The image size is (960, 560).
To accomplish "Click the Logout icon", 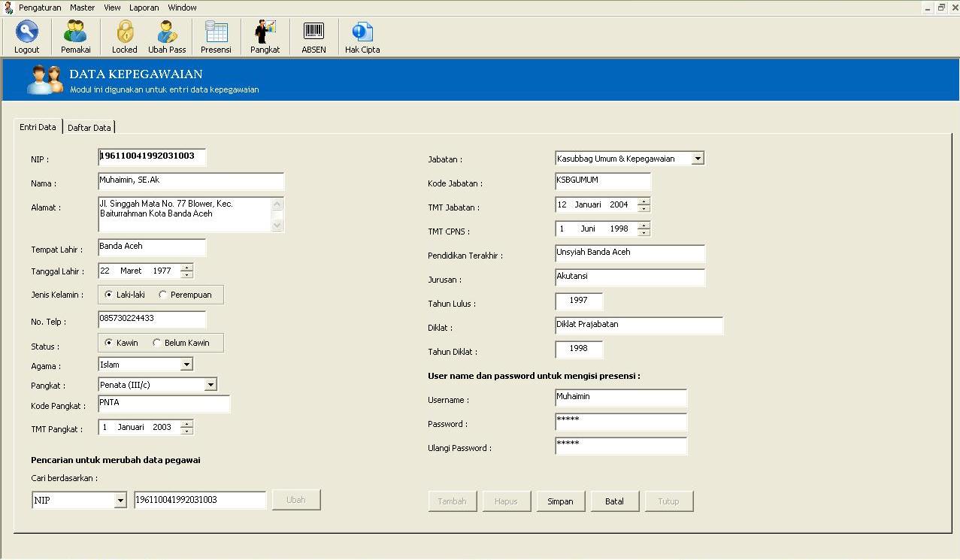I will [x=26, y=36].
